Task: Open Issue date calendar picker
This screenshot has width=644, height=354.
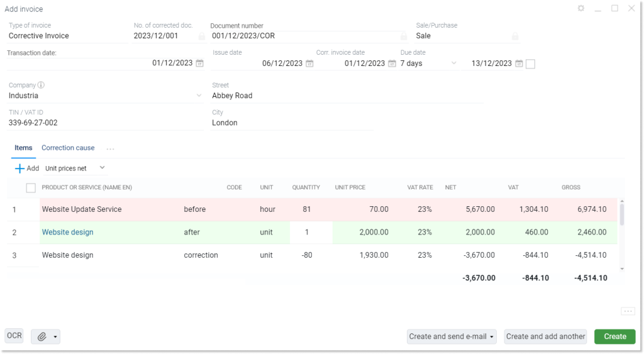Action: point(309,64)
